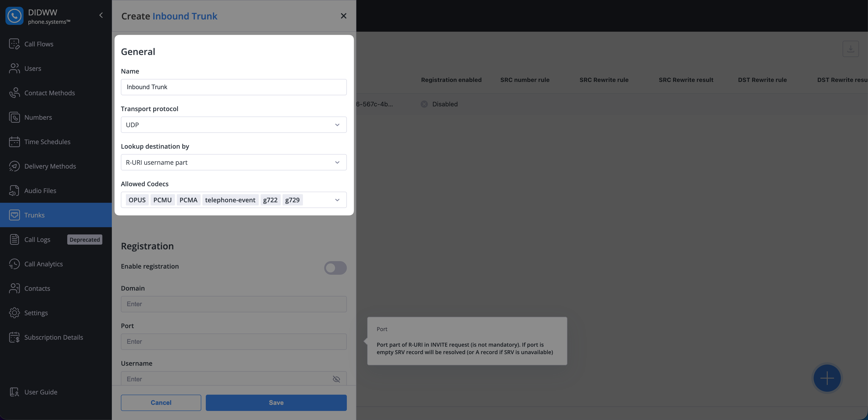Image resolution: width=868 pixels, height=420 pixels.
Task: Click the download export icon
Action: tap(851, 49)
